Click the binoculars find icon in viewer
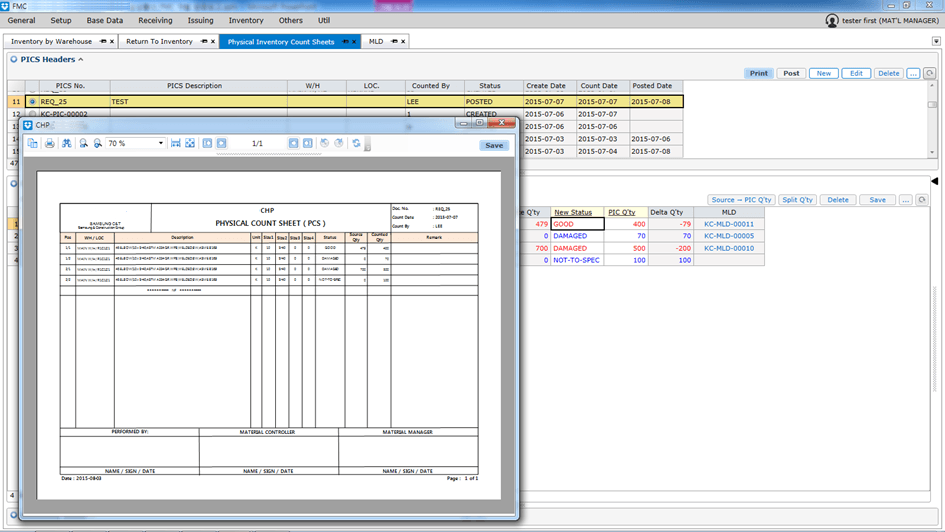Viewport: 945px width, 532px height. coord(66,144)
